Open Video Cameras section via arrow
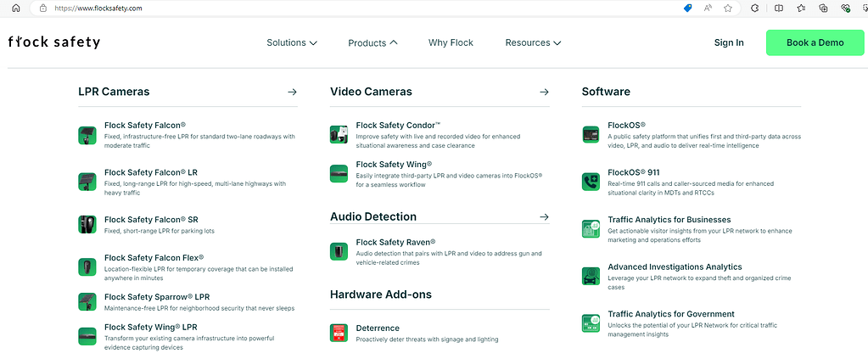868x359 pixels. click(544, 92)
